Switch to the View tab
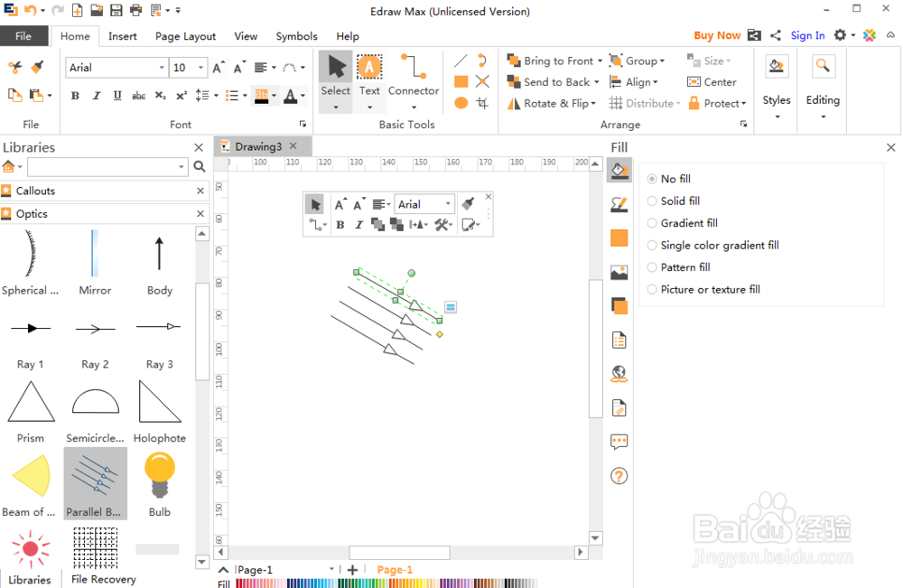Viewport: 903px width, 588px height. (246, 36)
